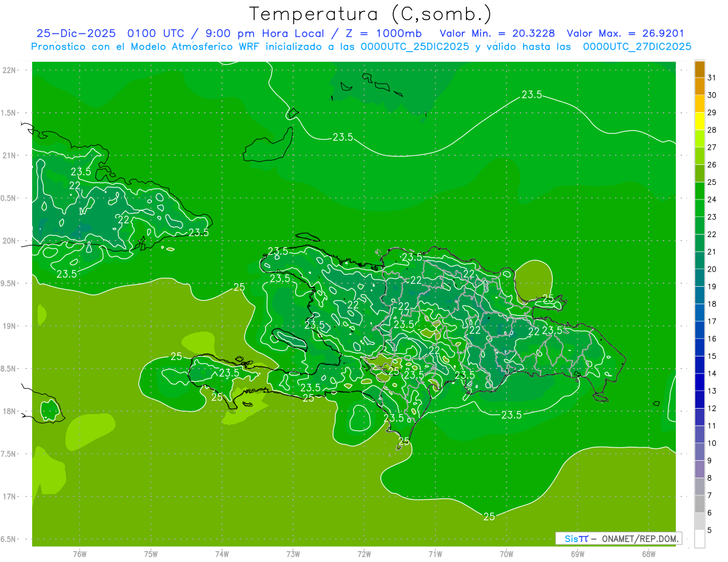Click the '18N' latitude axis label
Screen dimensions: 728x562
tap(10, 411)
